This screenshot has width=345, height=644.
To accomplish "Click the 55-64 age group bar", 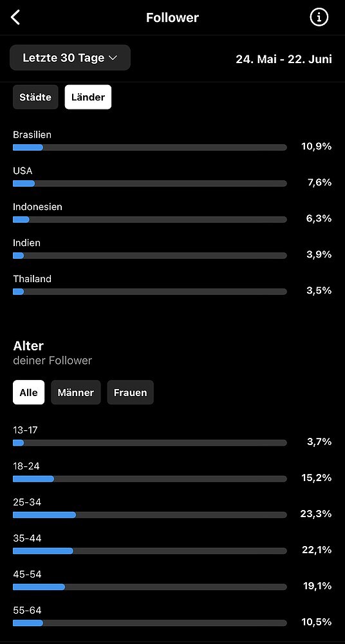I will tap(150, 623).
